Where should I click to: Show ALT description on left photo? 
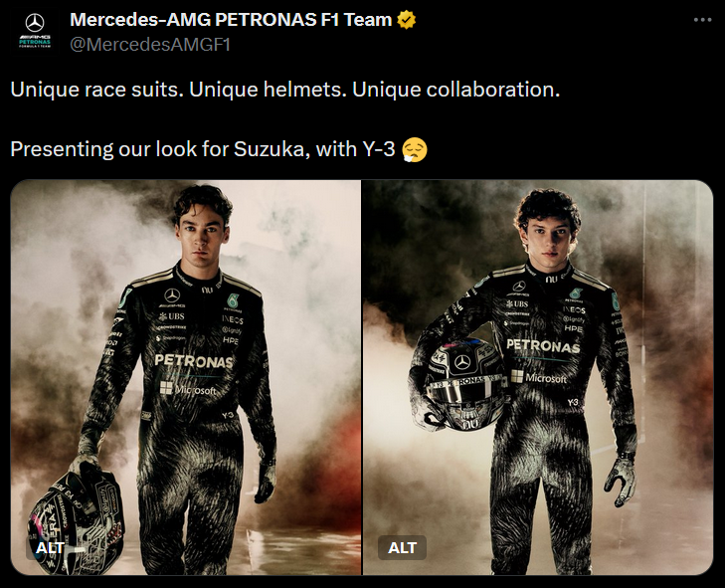tap(50, 548)
